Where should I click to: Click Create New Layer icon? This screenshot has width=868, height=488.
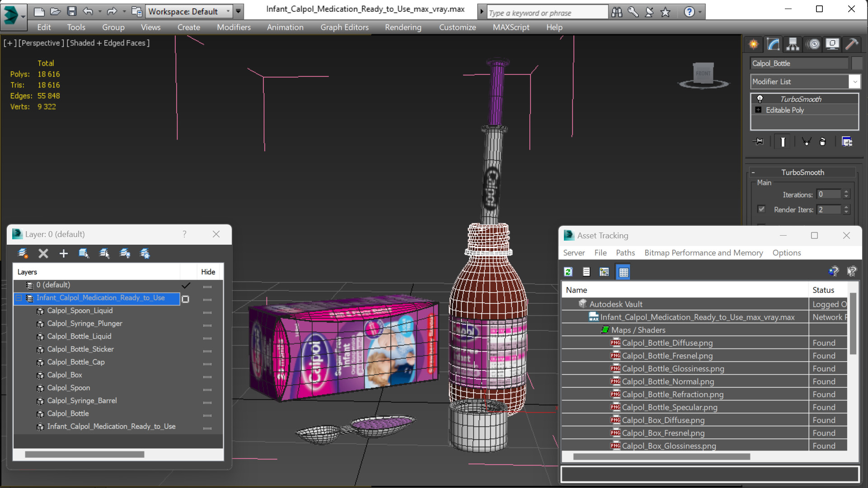pyautogui.click(x=23, y=254)
